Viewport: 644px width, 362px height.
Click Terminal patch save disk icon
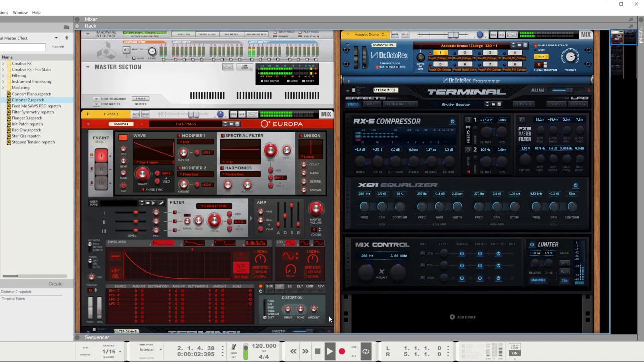[499, 104]
